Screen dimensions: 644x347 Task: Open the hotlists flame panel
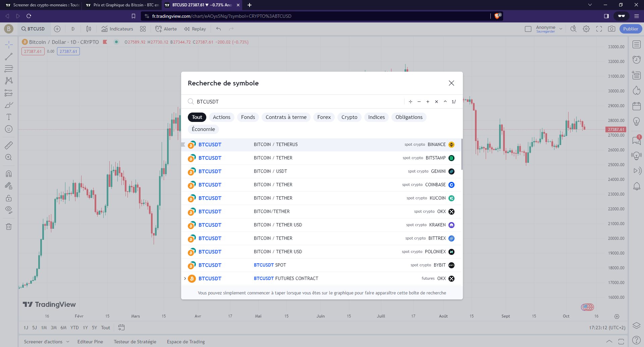pyautogui.click(x=636, y=90)
